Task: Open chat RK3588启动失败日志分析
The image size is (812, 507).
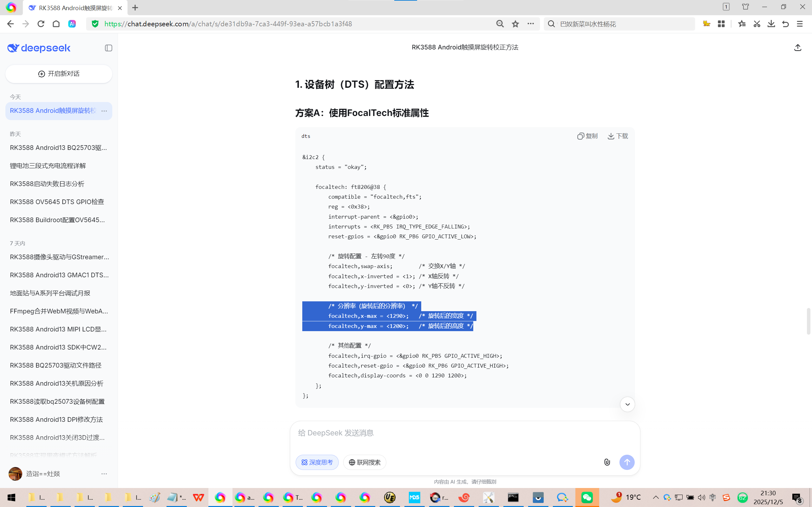Action: [x=47, y=184]
